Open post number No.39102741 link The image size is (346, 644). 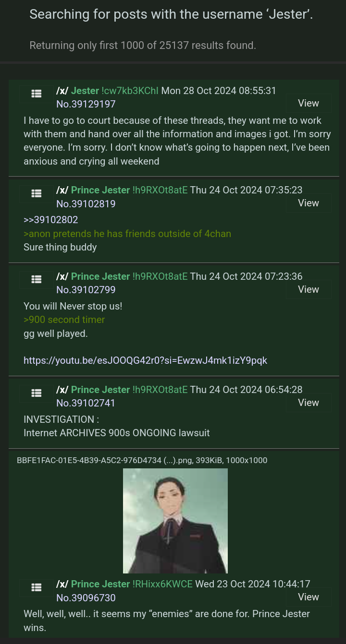click(86, 403)
